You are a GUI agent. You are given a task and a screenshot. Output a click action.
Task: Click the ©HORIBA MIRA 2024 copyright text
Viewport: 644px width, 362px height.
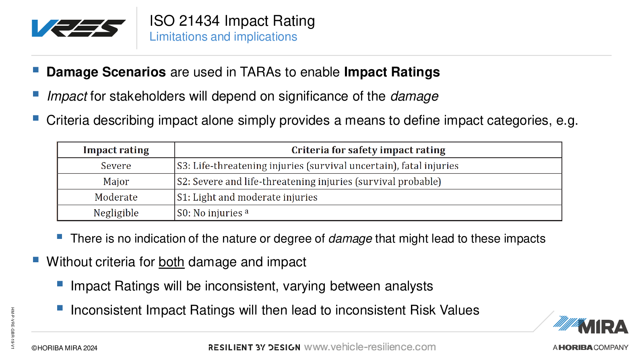tap(64, 348)
